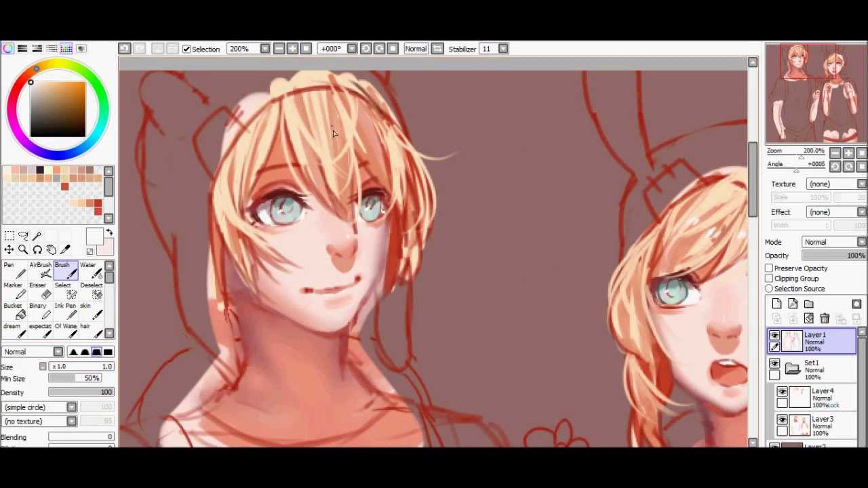This screenshot has width=868, height=488.
Task: Choose the Deselect pen tool
Action: click(91, 291)
